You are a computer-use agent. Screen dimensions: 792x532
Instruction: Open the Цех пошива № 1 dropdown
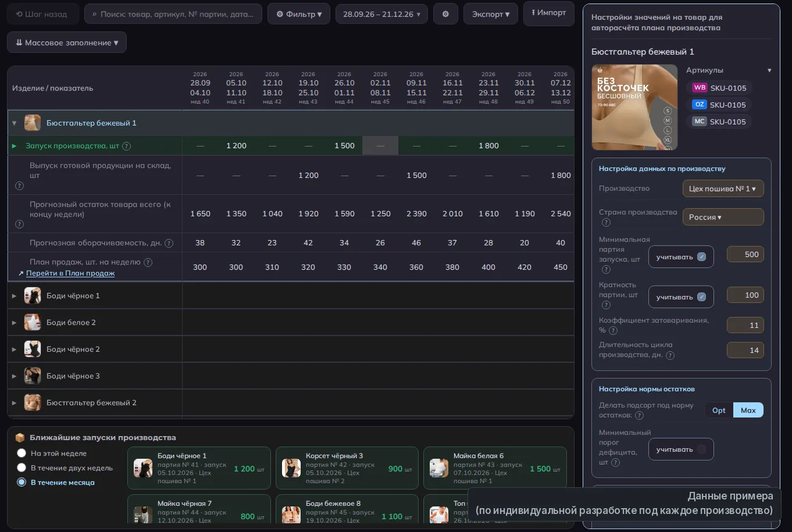pyautogui.click(x=723, y=188)
